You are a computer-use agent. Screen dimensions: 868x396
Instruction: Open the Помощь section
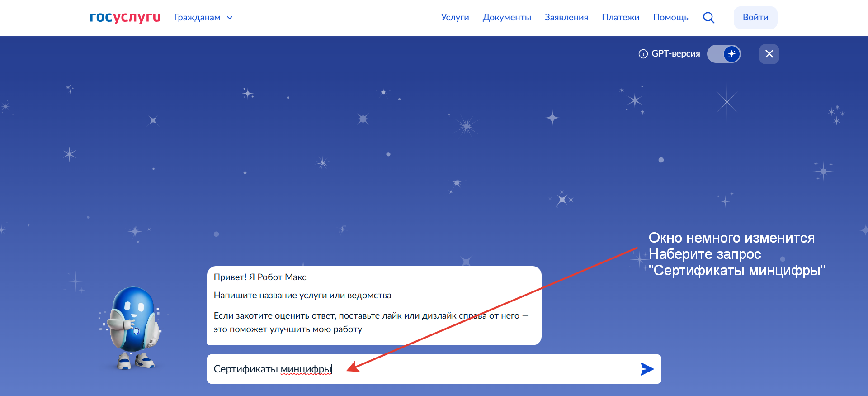[670, 18]
